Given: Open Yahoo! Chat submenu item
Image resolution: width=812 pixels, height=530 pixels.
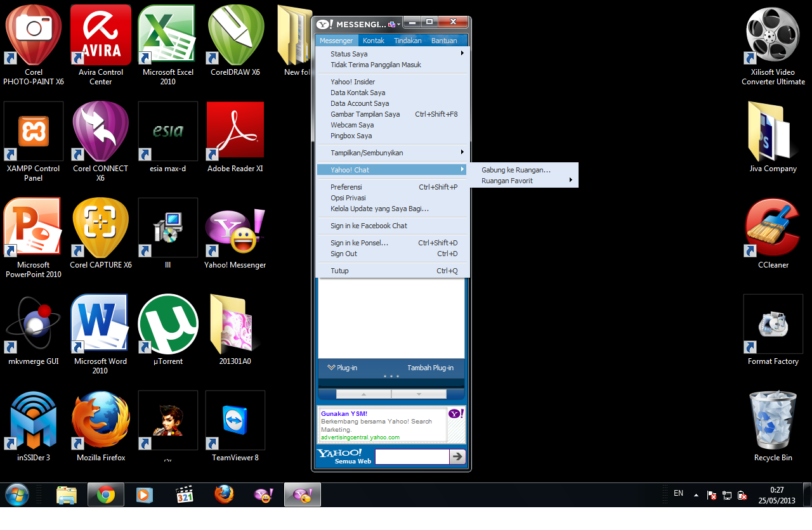Looking at the screenshot, I should pyautogui.click(x=392, y=170).
